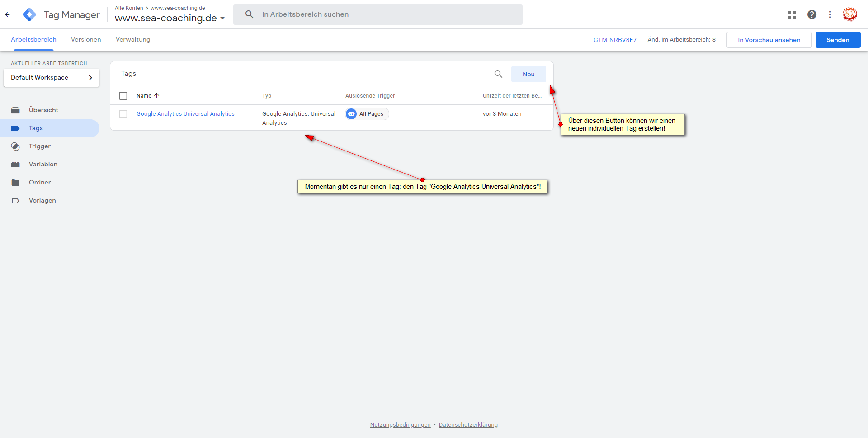Click the Variablen sidebar icon

(x=15, y=165)
